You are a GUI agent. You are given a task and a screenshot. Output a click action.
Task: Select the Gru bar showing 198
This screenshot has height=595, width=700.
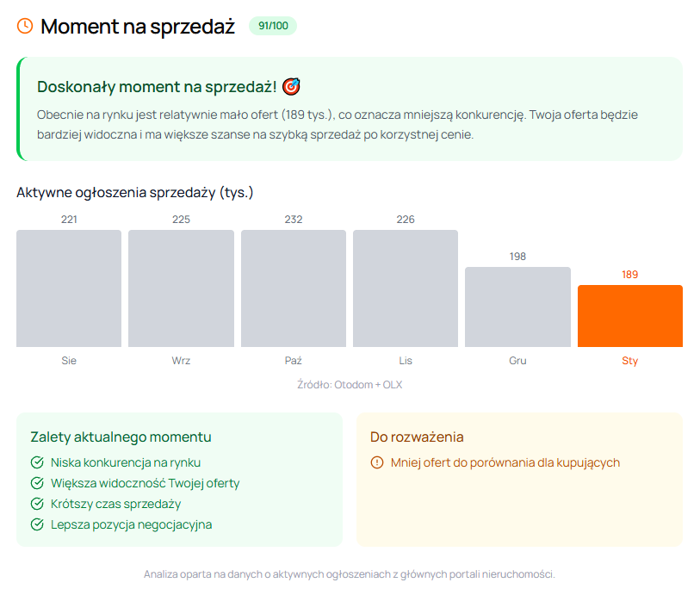(517, 307)
